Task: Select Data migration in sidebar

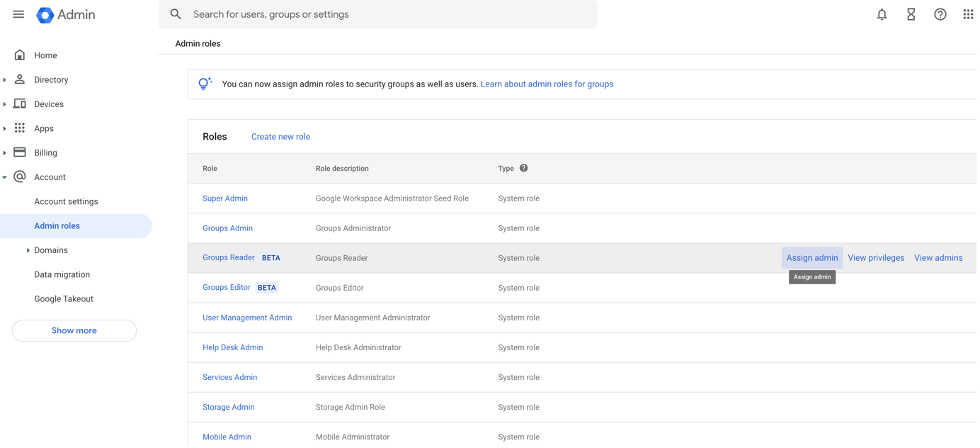Action: pyautogui.click(x=62, y=274)
